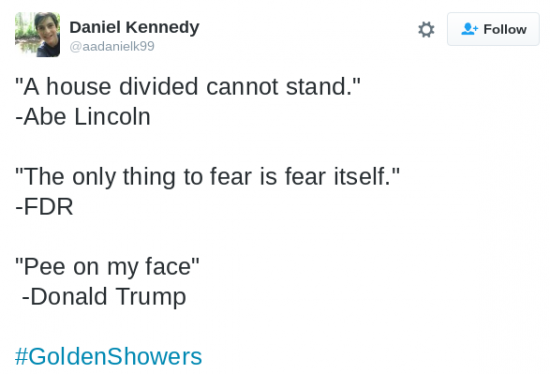
Task: Click the add-person icon inside Follow
Action: tap(469, 29)
